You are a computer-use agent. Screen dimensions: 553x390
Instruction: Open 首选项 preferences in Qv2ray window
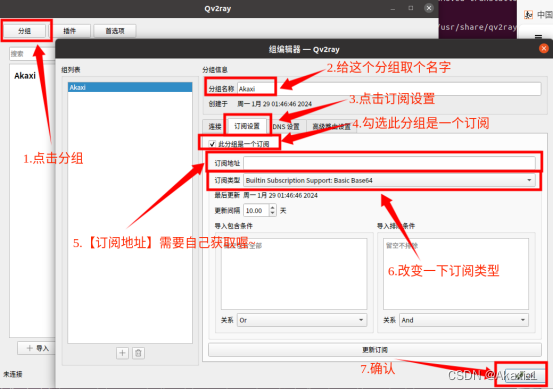(115, 31)
